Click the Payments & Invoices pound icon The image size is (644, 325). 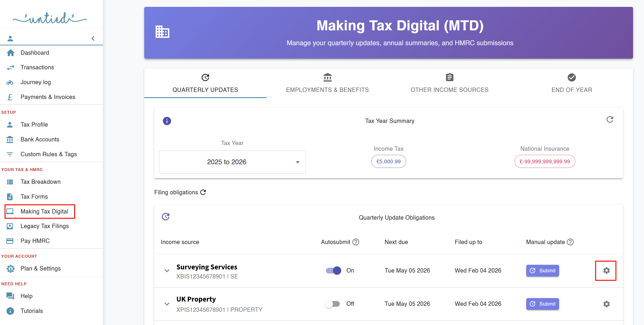point(10,97)
